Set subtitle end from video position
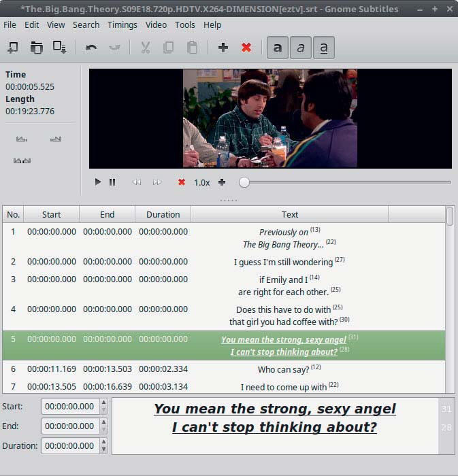This screenshot has height=476, width=458. point(56,139)
